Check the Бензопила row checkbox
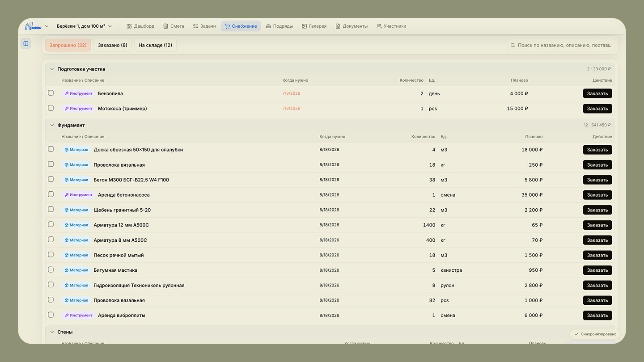The height and width of the screenshot is (362, 644). 51,93
